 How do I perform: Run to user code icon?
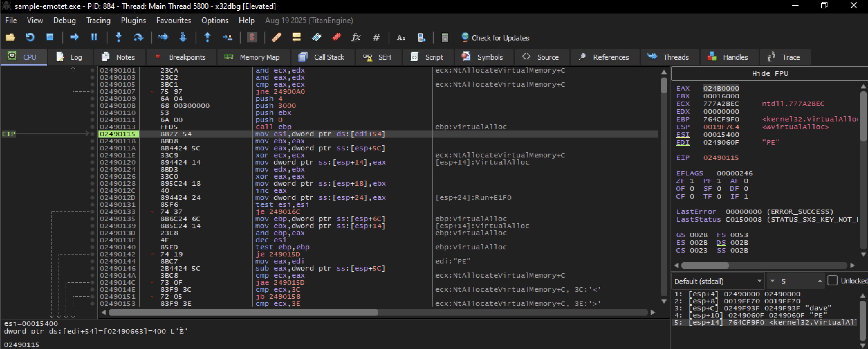point(227,37)
